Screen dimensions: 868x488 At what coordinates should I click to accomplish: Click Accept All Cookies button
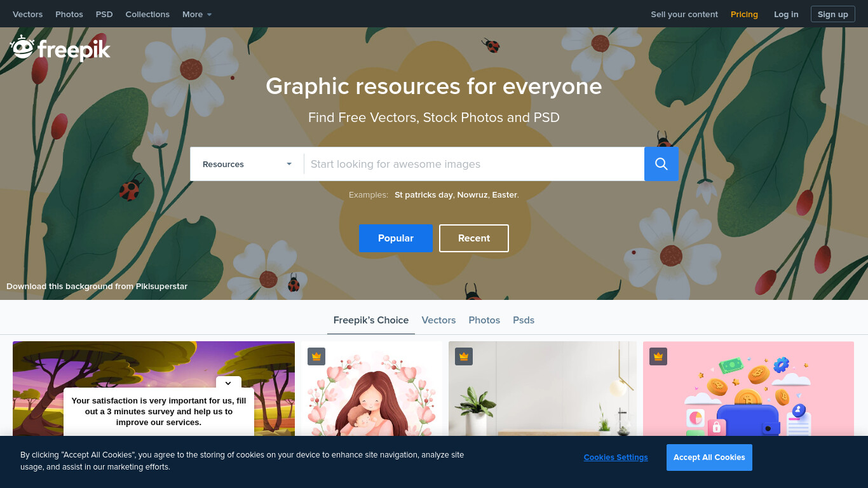click(x=709, y=457)
